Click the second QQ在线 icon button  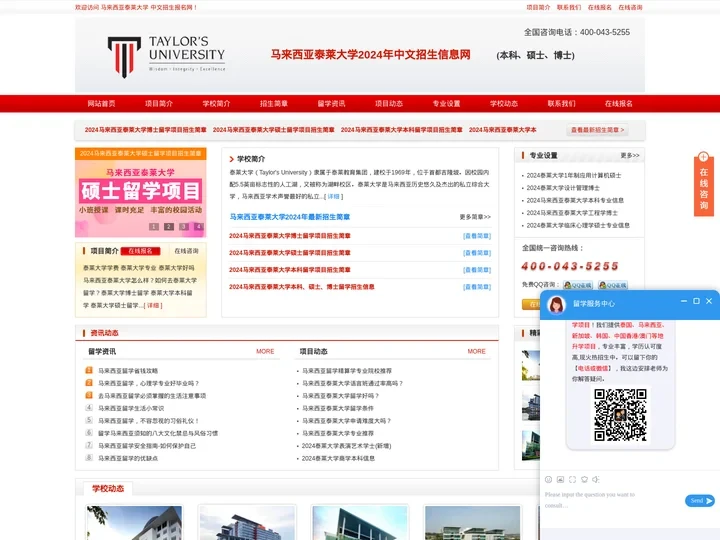point(613,285)
